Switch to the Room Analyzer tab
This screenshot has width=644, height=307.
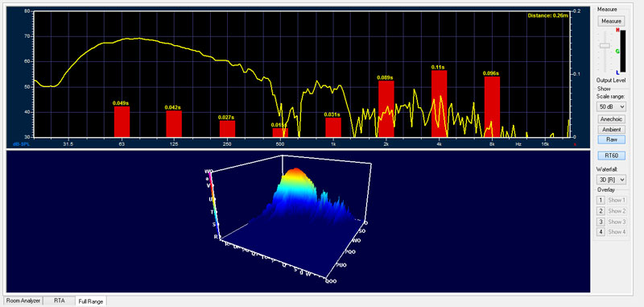coord(23,301)
